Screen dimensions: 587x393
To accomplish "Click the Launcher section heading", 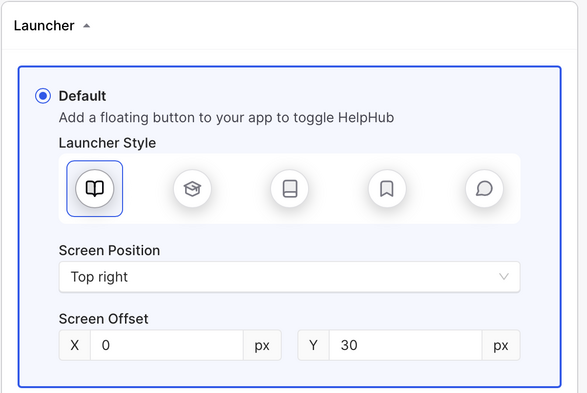I will pyautogui.click(x=44, y=26).
